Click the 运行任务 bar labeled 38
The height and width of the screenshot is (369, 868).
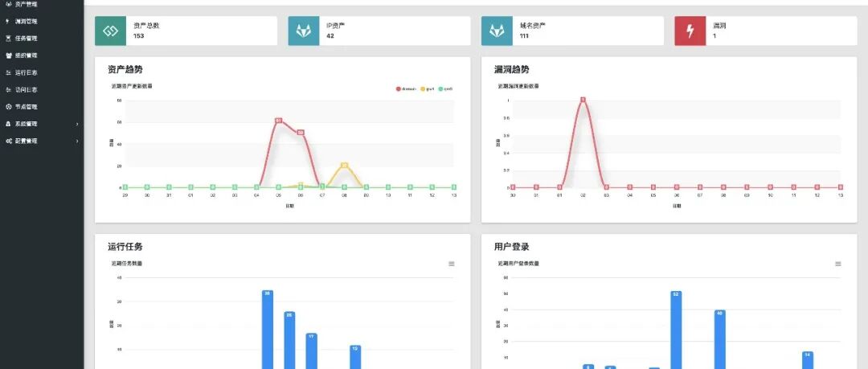click(268, 329)
